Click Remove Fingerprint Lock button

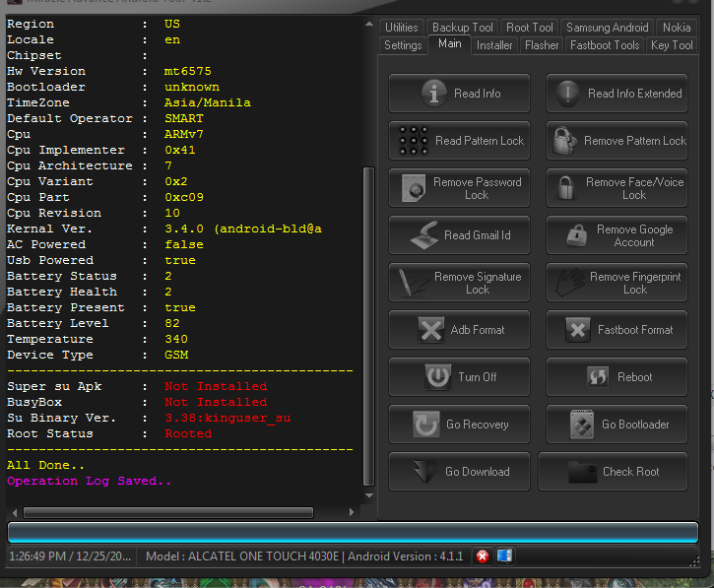click(x=617, y=283)
